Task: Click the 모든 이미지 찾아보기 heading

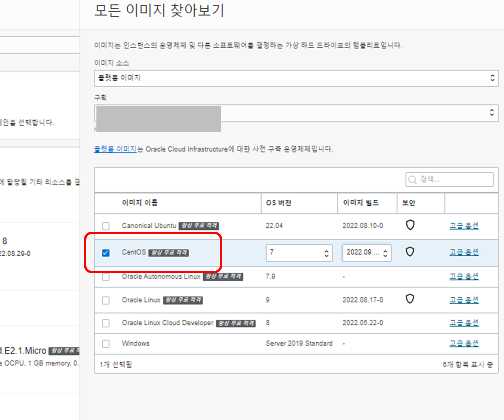Action: tap(159, 10)
